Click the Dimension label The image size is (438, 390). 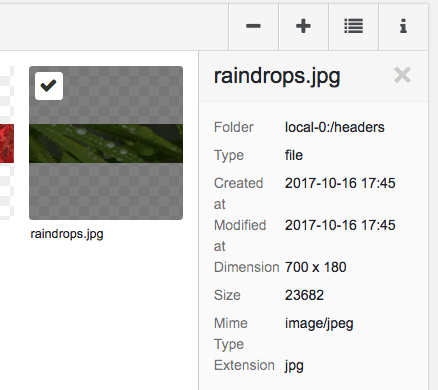pos(247,267)
